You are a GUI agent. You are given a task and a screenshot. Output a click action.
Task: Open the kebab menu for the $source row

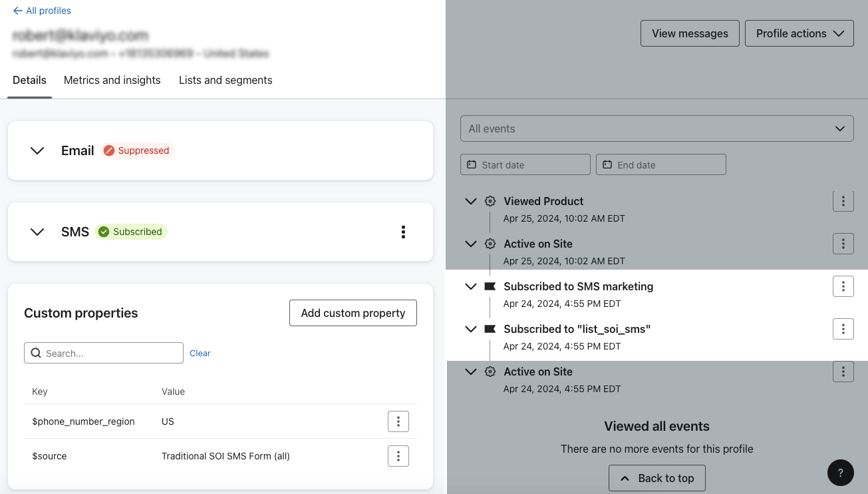(398, 456)
